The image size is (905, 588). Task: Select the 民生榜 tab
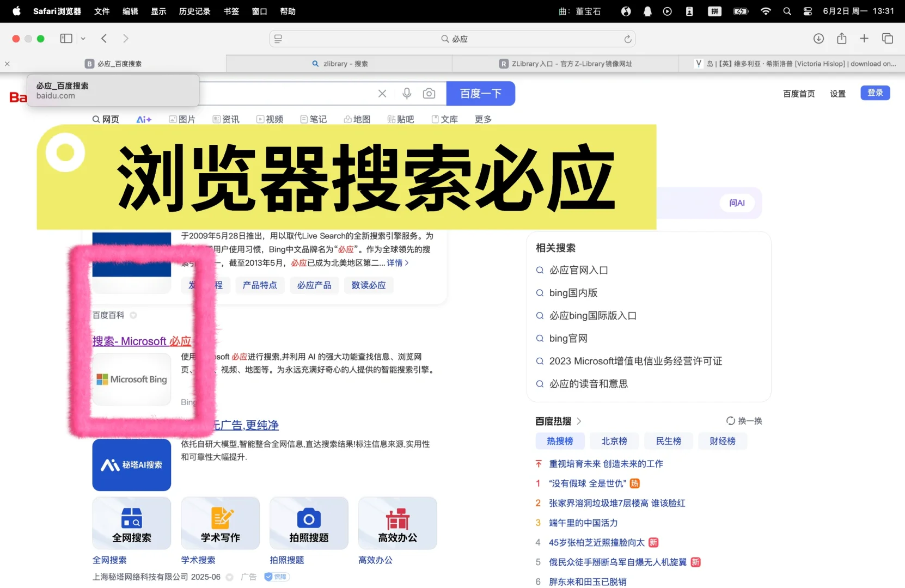click(x=669, y=441)
